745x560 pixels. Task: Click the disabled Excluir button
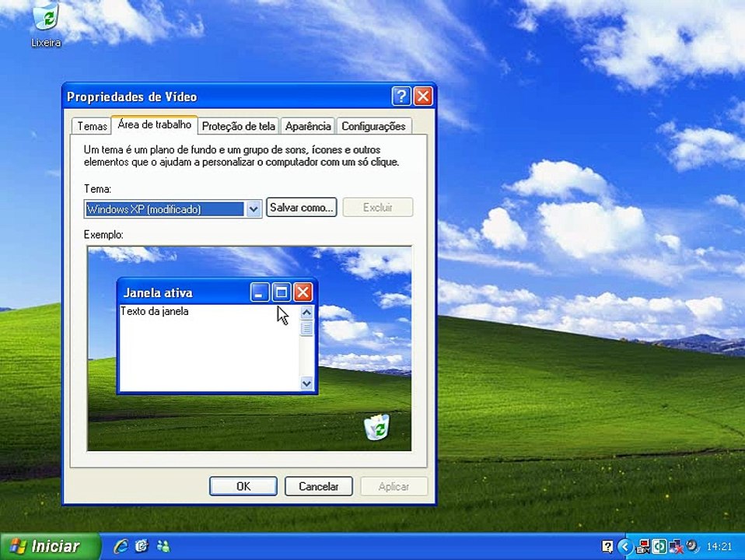click(x=378, y=207)
